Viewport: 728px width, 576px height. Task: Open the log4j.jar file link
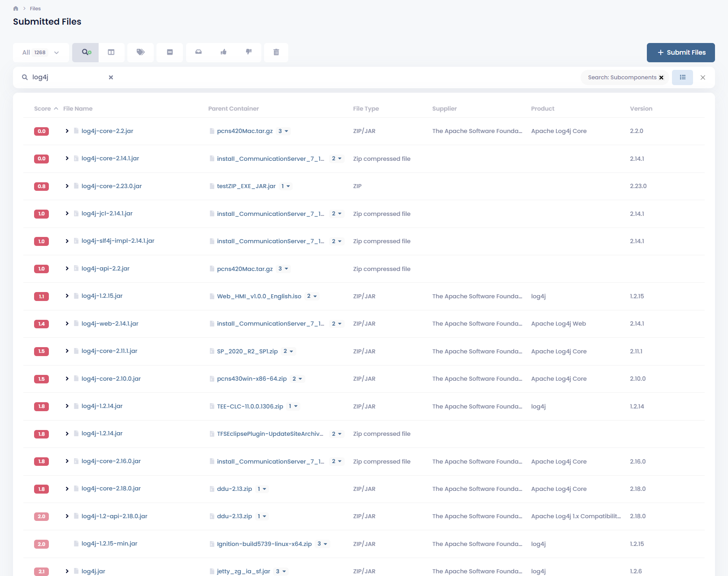(93, 572)
